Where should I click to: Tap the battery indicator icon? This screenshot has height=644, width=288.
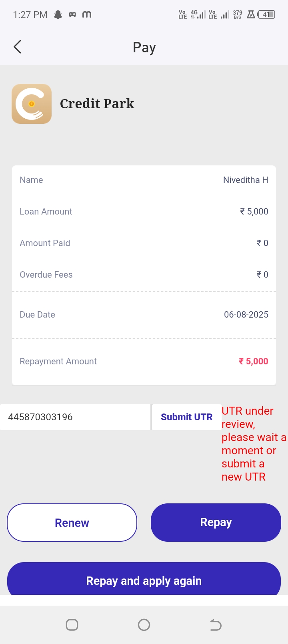point(266,15)
